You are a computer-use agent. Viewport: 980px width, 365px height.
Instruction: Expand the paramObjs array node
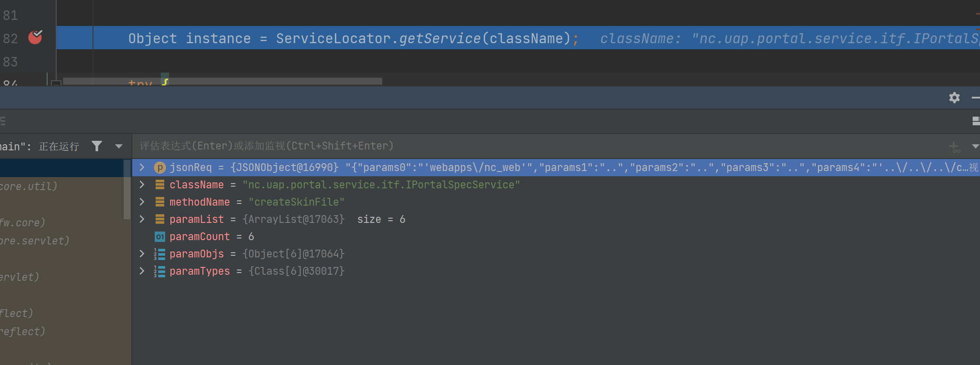142,254
